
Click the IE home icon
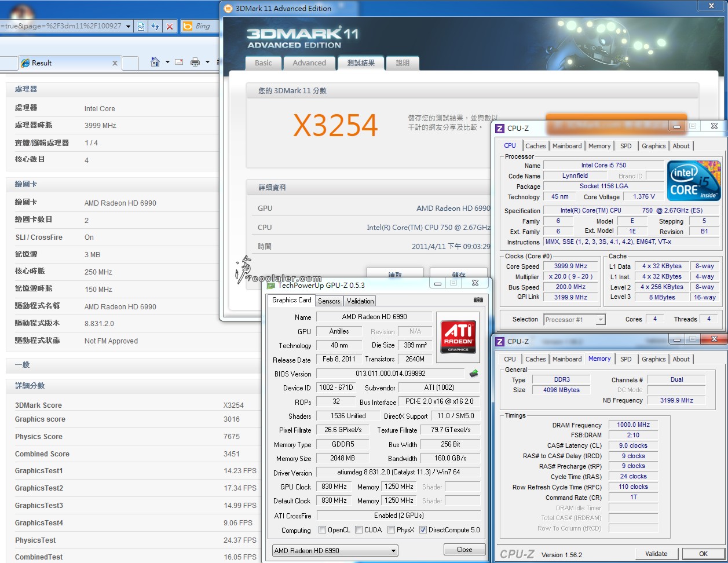(155, 62)
